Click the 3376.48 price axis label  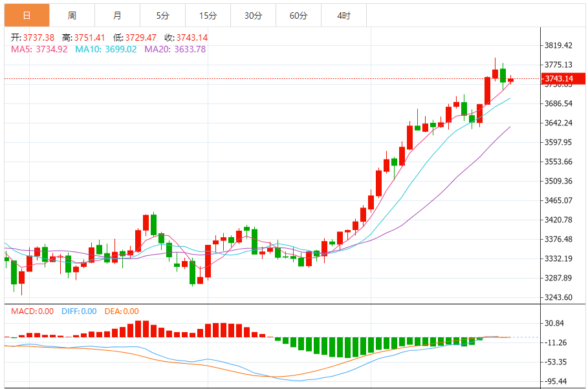558,239
